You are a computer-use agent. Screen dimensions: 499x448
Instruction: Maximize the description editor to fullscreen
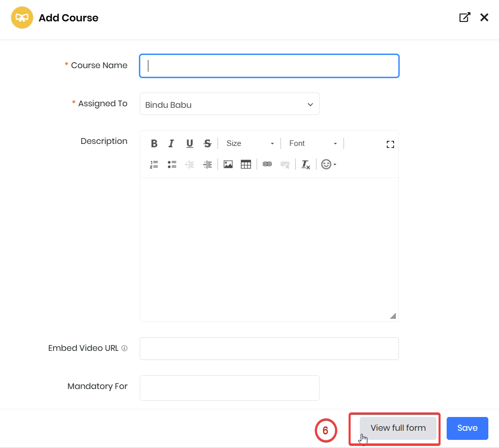(x=390, y=144)
